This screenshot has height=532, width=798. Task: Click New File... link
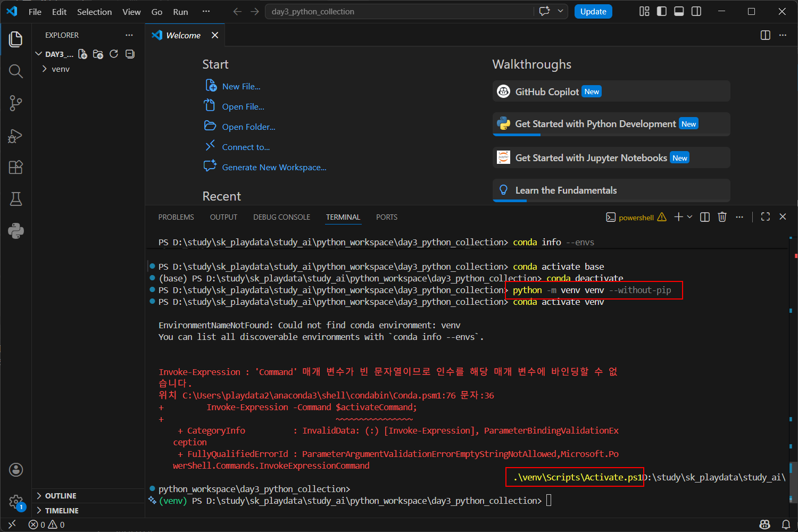tap(241, 86)
